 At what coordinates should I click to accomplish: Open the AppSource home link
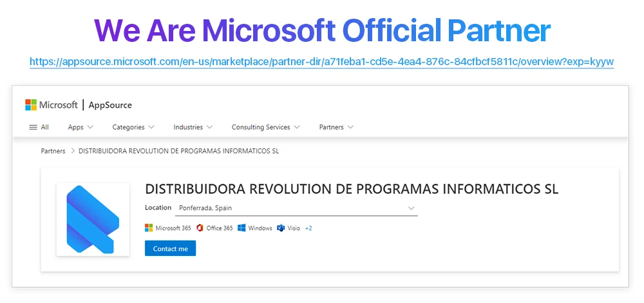coord(110,105)
